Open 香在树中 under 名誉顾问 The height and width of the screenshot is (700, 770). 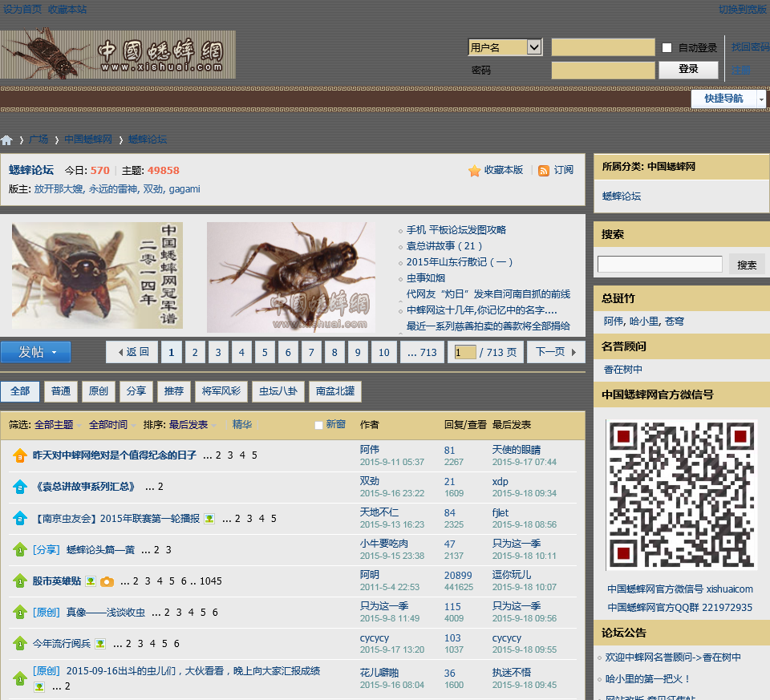(622, 370)
